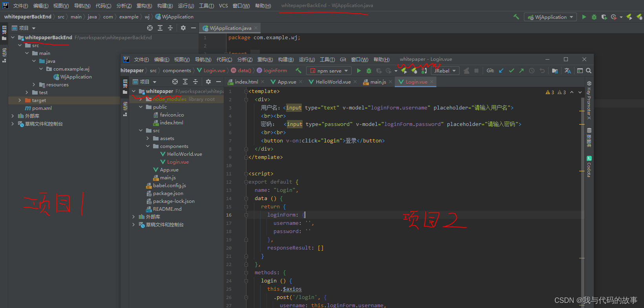Collapse public folder in whitepaper tree

(140, 107)
